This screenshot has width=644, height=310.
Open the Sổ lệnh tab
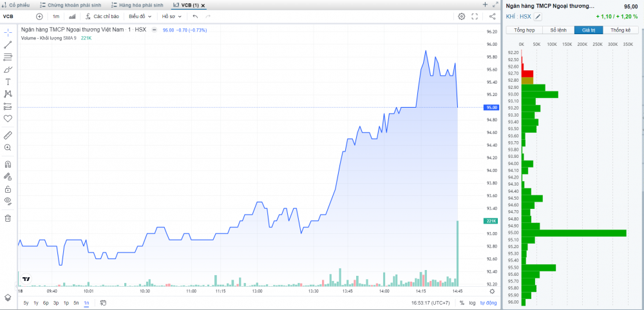pyautogui.click(x=558, y=30)
